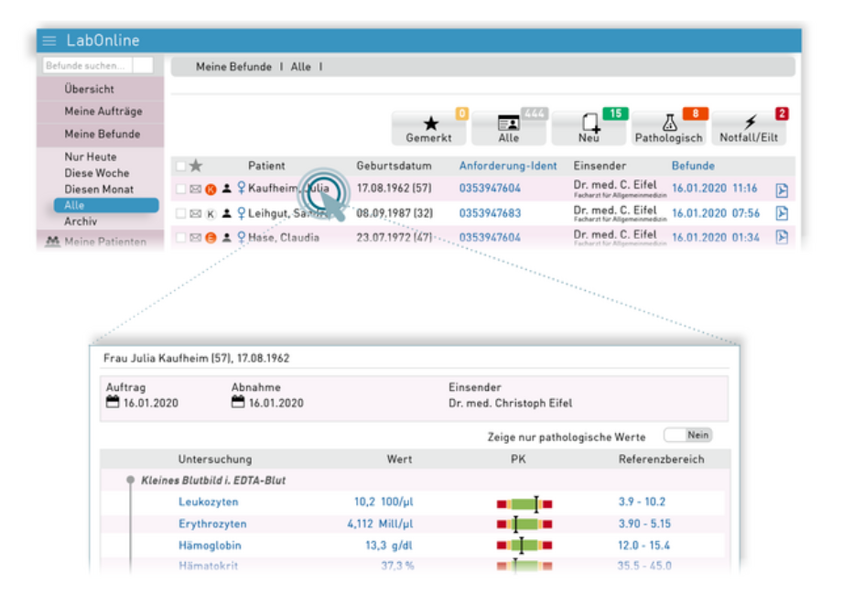The height and width of the screenshot is (616, 843).
Task: Click envelope icon in Kaufheim row
Action: coord(196,189)
